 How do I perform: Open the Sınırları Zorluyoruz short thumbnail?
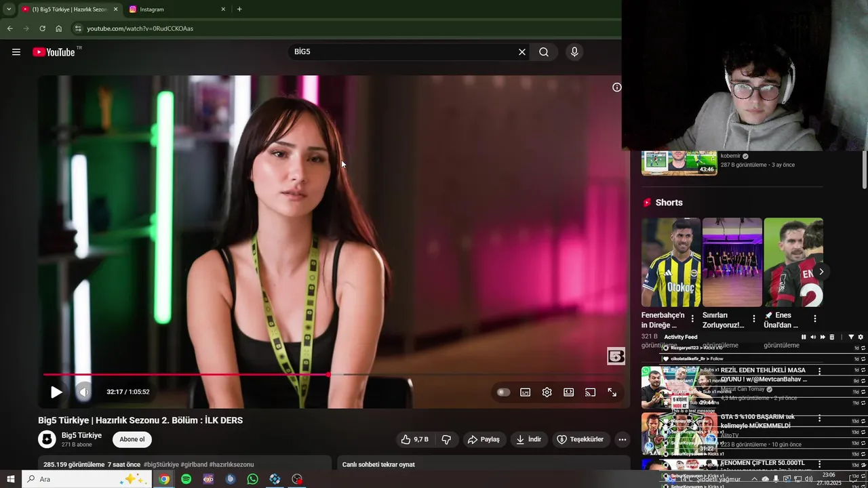click(732, 262)
